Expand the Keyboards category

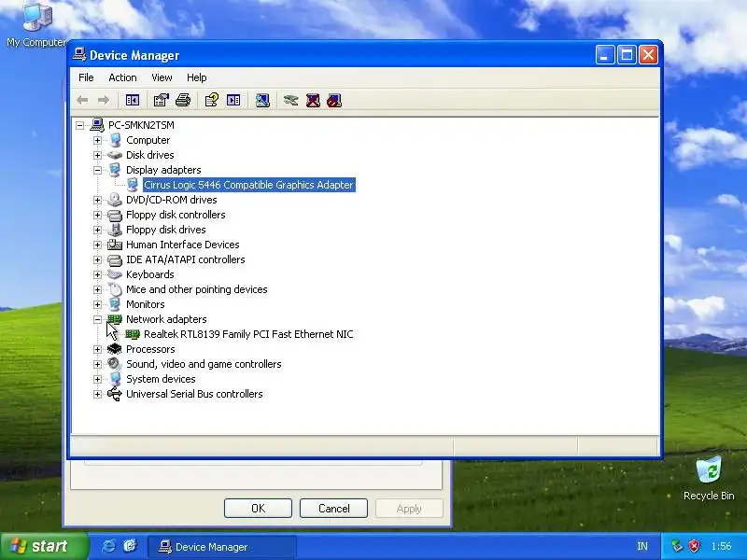[98, 274]
